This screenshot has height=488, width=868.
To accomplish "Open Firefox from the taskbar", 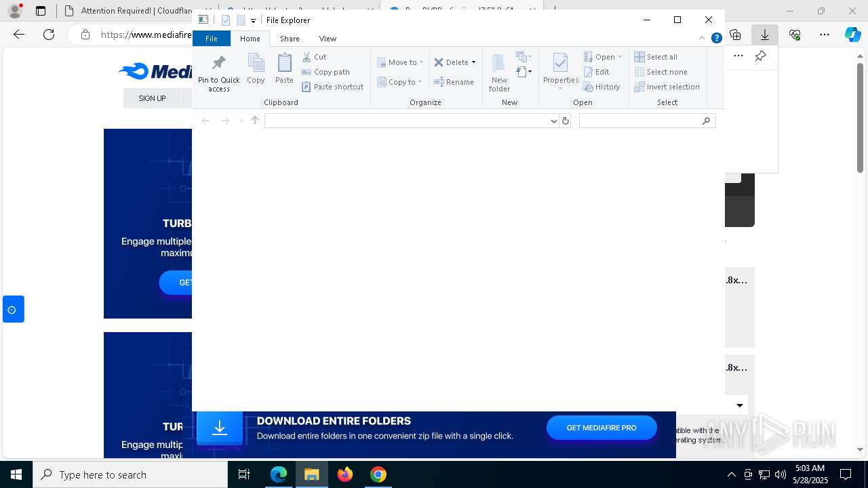I will (345, 474).
